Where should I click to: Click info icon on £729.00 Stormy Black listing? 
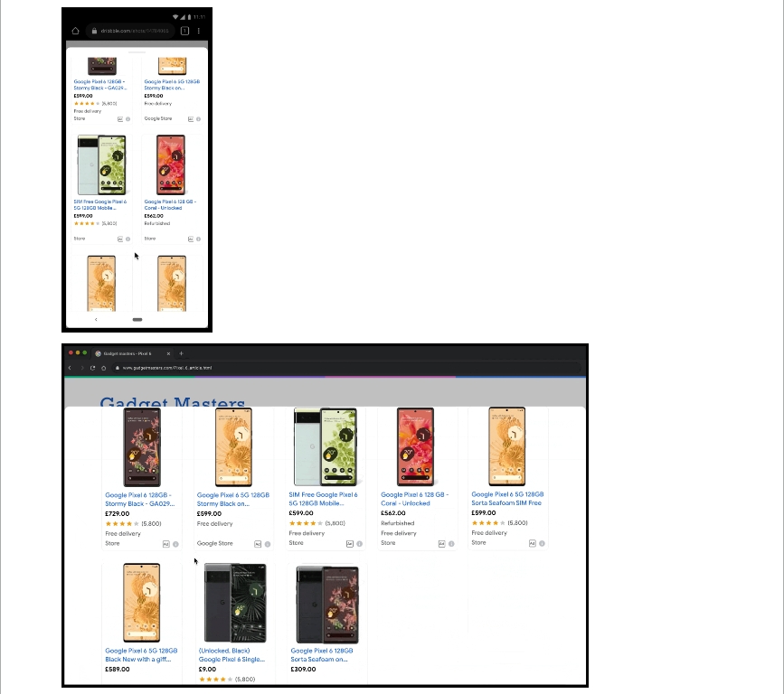[x=175, y=544]
